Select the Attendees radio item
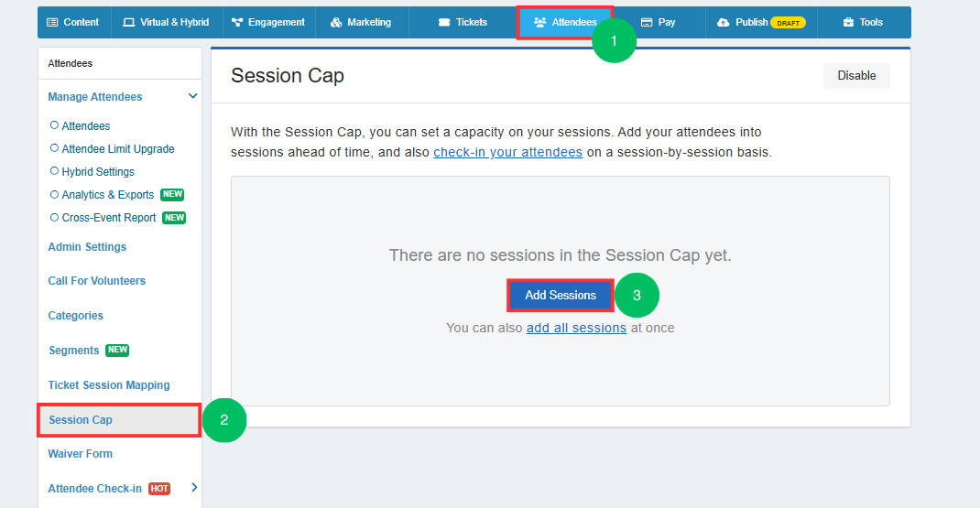Viewport: 980px width, 508px height. 54,125
